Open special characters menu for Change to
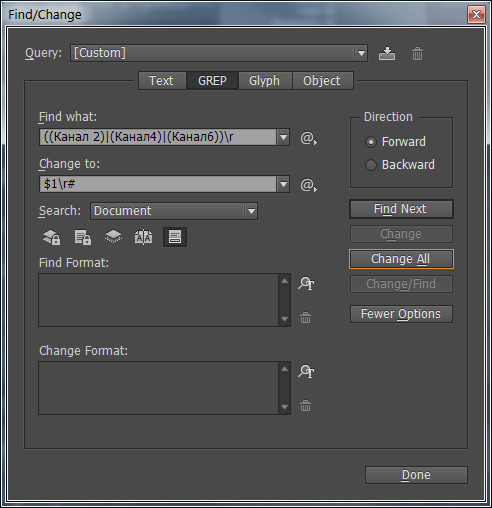This screenshot has width=492, height=508. [308, 185]
